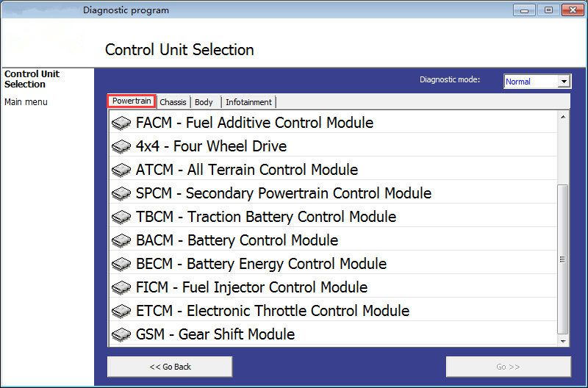Click the module list scrollbar thumb
Image resolution: width=588 pixels, height=388 pixels.
click(562, 259)
